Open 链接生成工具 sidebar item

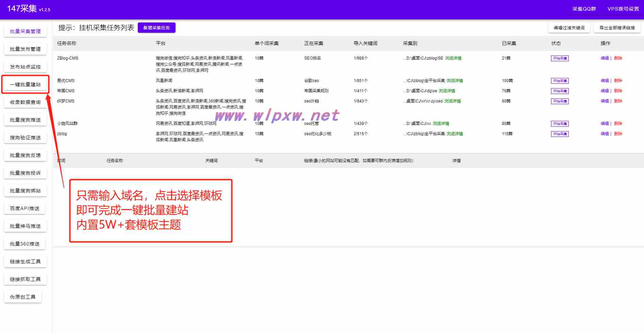pyautogui.click(x=25, y=261)
